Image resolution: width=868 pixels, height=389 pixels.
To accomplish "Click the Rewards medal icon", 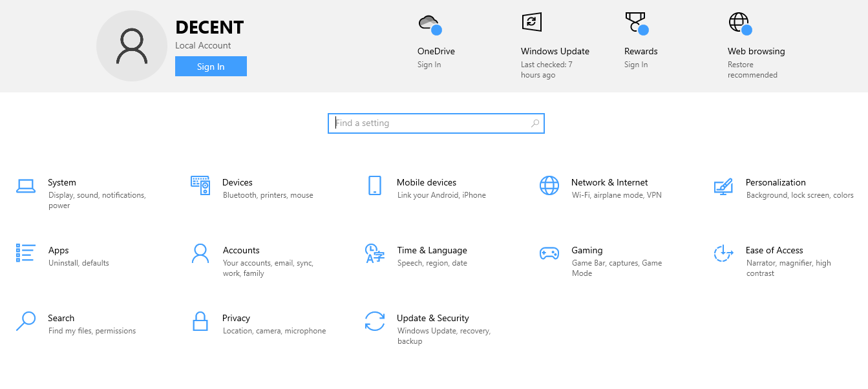I will point(637,24).
